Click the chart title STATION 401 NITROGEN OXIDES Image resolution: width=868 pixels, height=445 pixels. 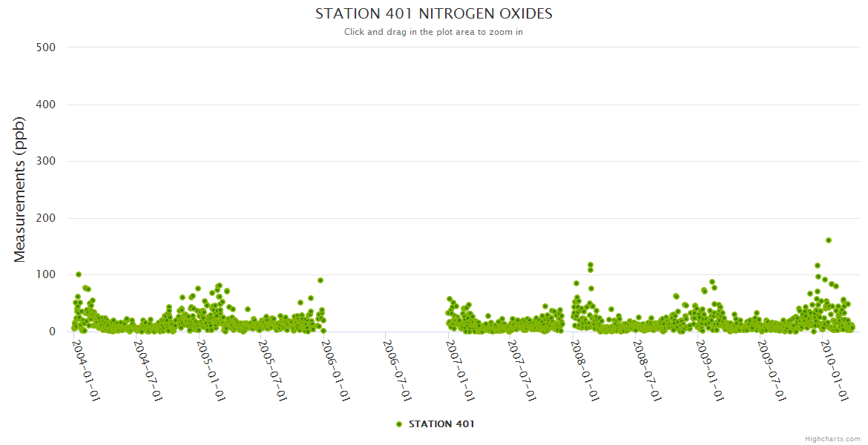click(433, 14)
